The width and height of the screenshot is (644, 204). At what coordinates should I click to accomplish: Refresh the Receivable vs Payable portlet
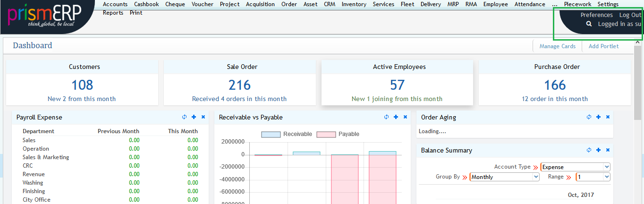click(386, 117)
